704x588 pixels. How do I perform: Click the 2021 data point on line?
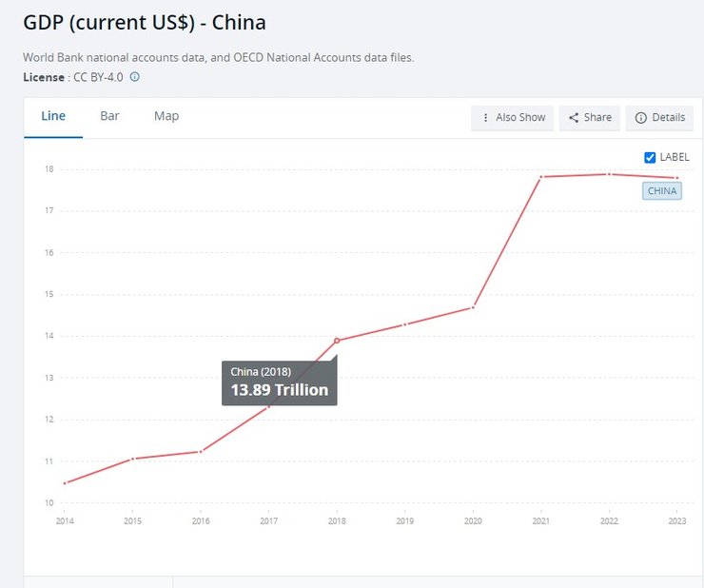pos(540,177)
